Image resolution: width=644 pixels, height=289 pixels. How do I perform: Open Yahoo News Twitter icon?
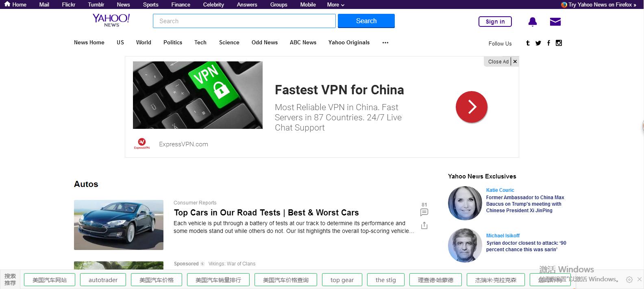[x=538, y=43]
